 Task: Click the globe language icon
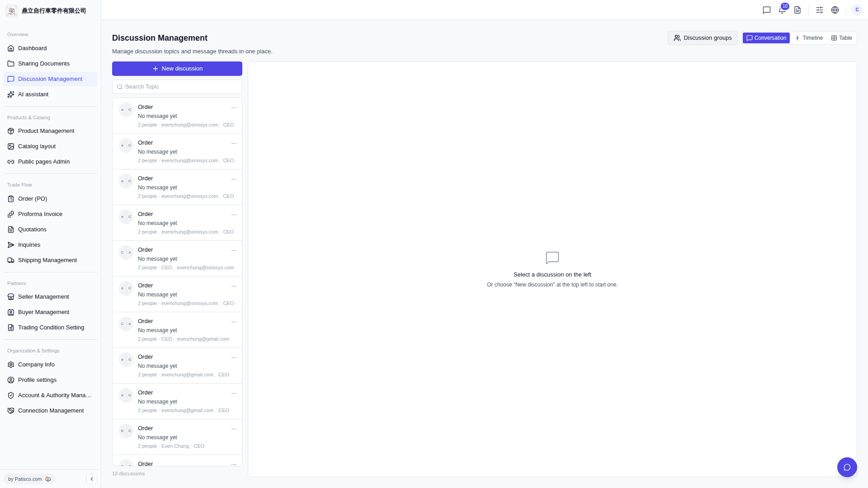point(835,10)
